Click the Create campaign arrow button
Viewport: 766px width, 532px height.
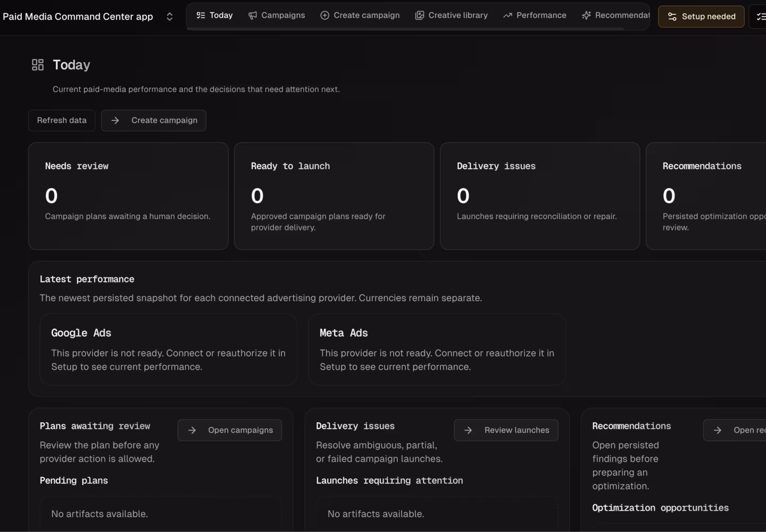point(154,120)
